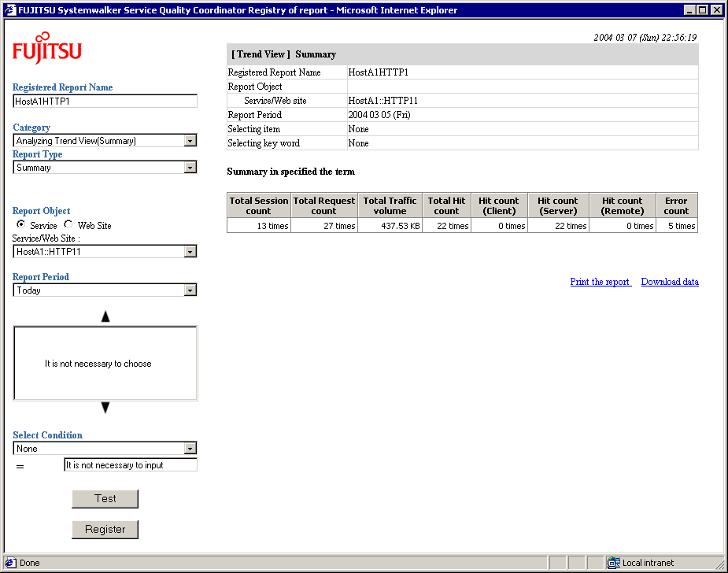The width and height of the screenshot is (728, 573).
Task: Click the timestamp '2004 03 07 (Sun) 22:56:19'
Action: pyautogui.click(x=645, y=38)
